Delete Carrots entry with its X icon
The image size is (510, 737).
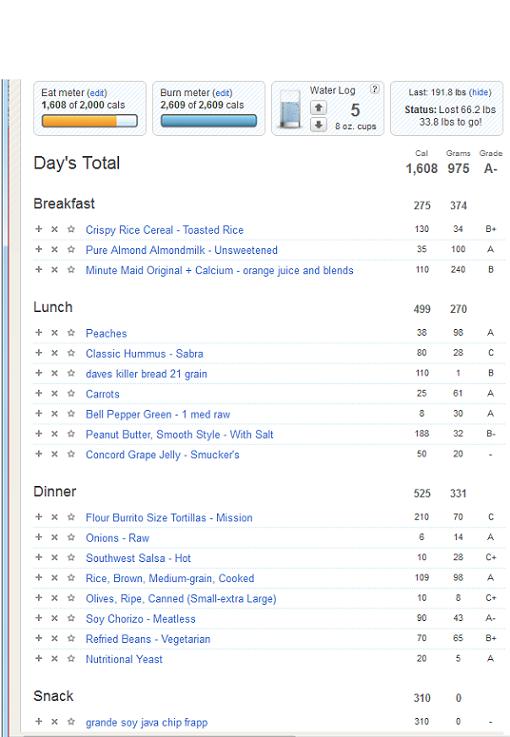pos(55,393)
